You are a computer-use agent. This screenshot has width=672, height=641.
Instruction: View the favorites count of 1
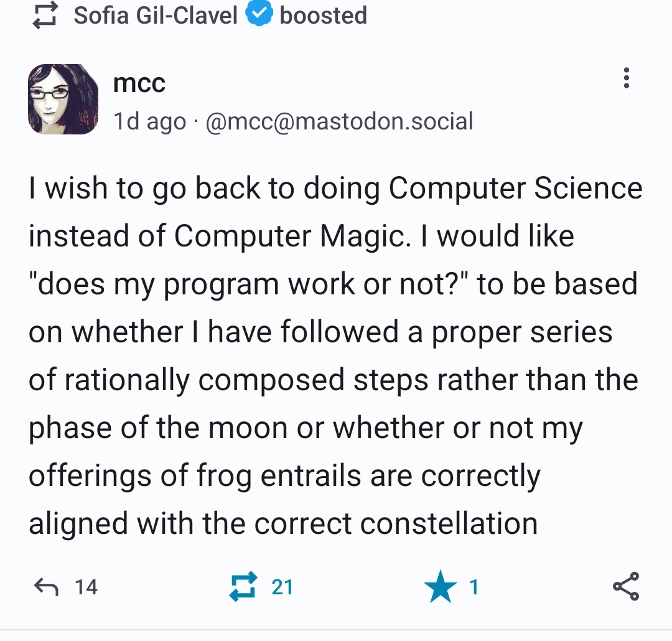pyautogui.click(x=474, y=587)
